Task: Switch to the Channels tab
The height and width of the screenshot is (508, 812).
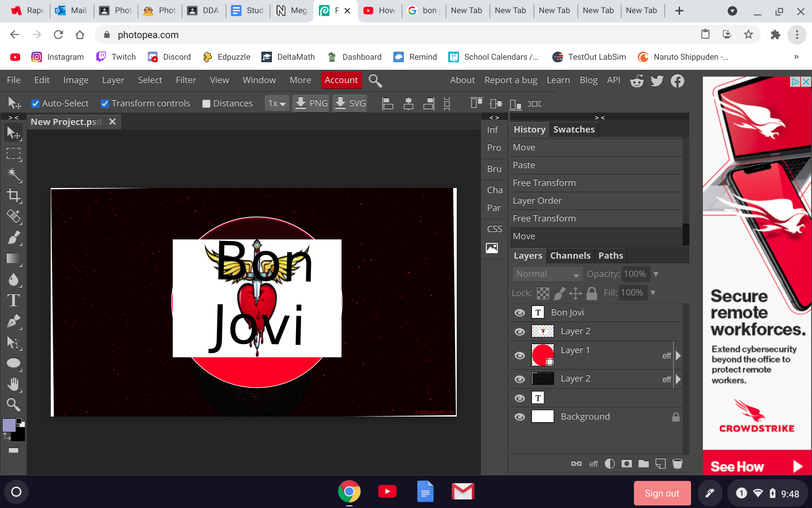Action: pos(570,256)
